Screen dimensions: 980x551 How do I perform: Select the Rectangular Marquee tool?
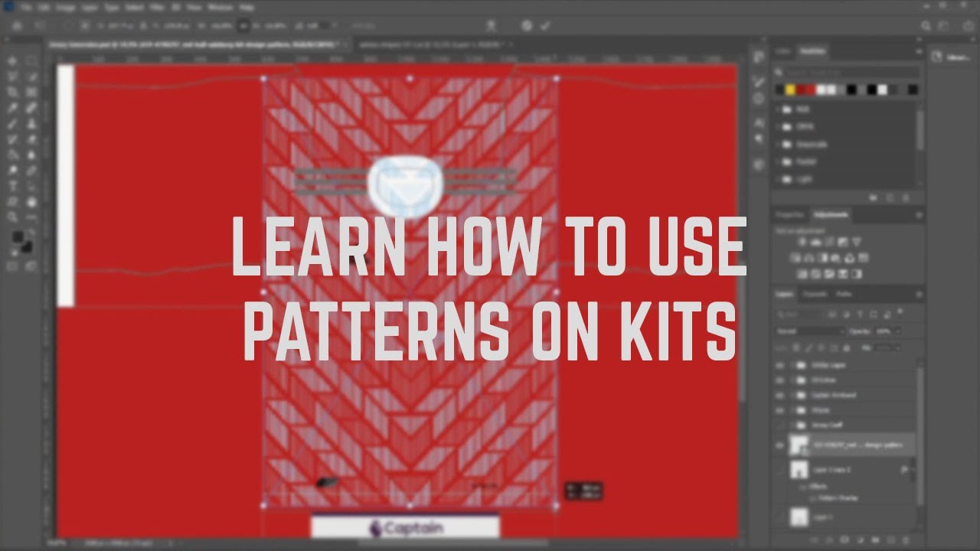(x=31, y=60)
